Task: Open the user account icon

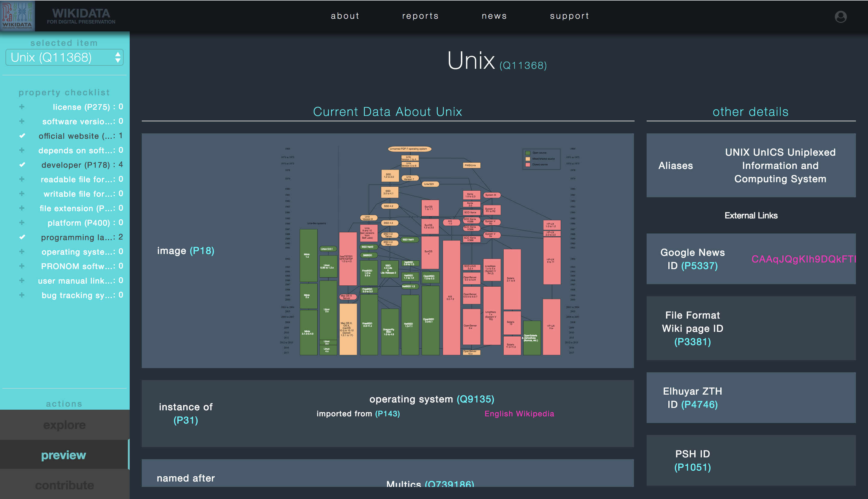Action: point(840,17)
